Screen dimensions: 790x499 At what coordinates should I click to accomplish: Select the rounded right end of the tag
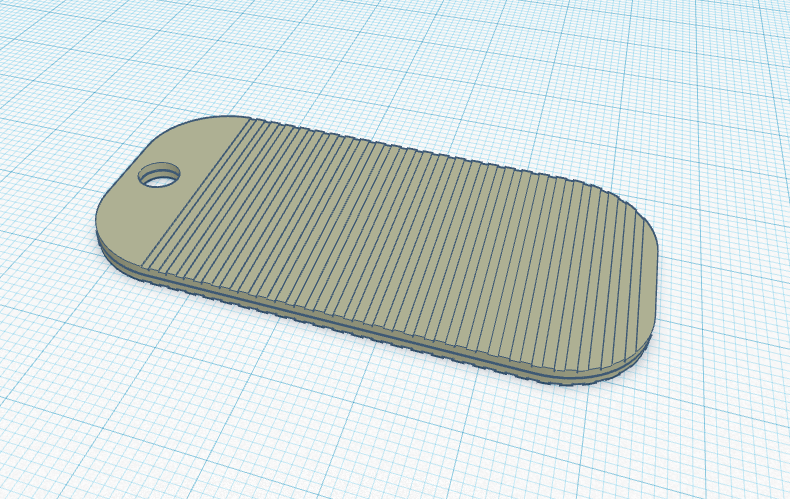click(640, 282)
